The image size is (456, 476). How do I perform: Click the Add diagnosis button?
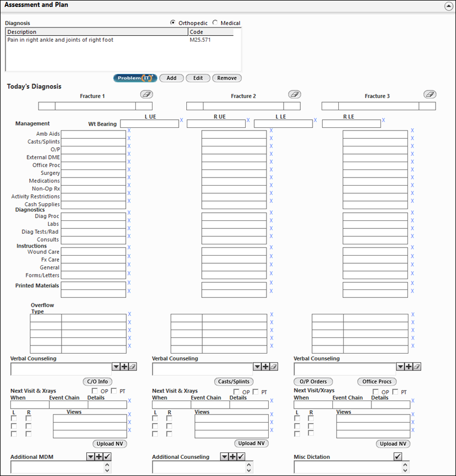(x=171, y=78)
